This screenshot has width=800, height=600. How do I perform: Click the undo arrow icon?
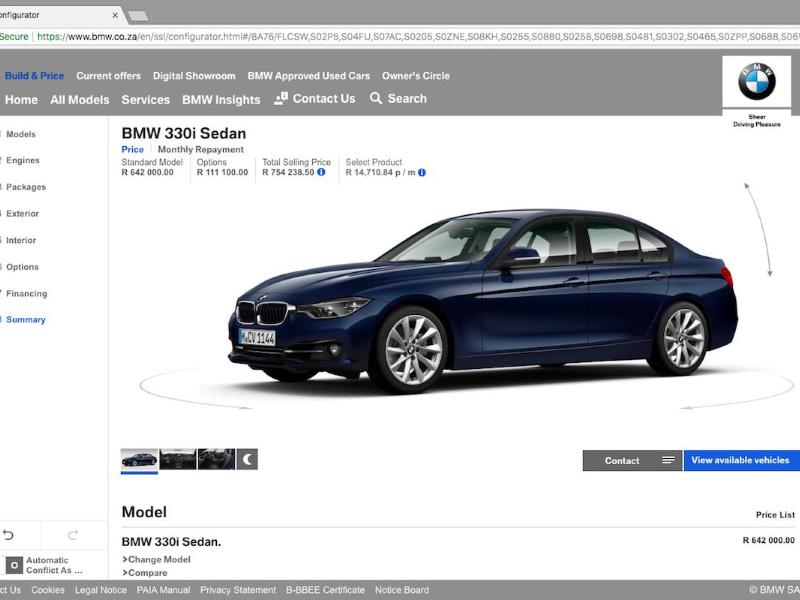[x=9, y=535]
